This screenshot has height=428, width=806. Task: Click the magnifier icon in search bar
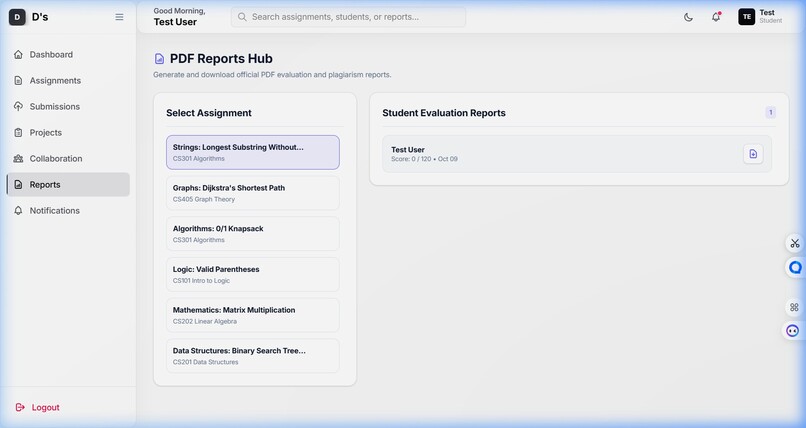coord(242,17)
